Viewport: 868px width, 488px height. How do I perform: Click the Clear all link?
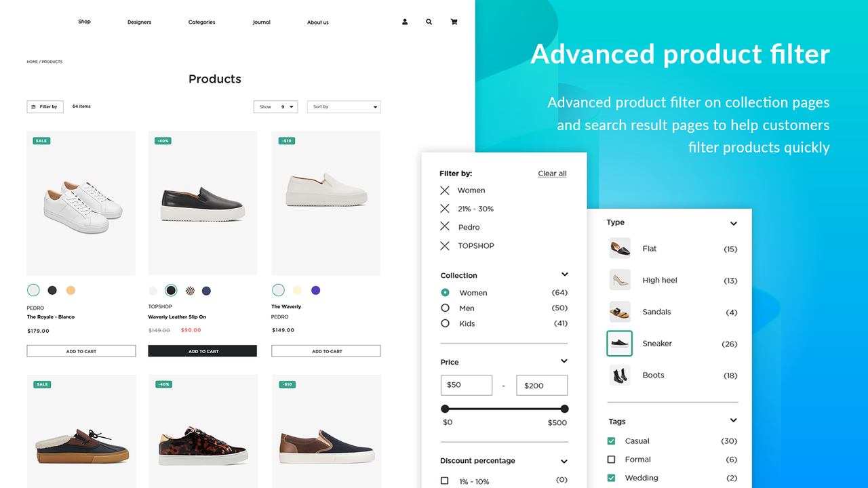[552, 174]
